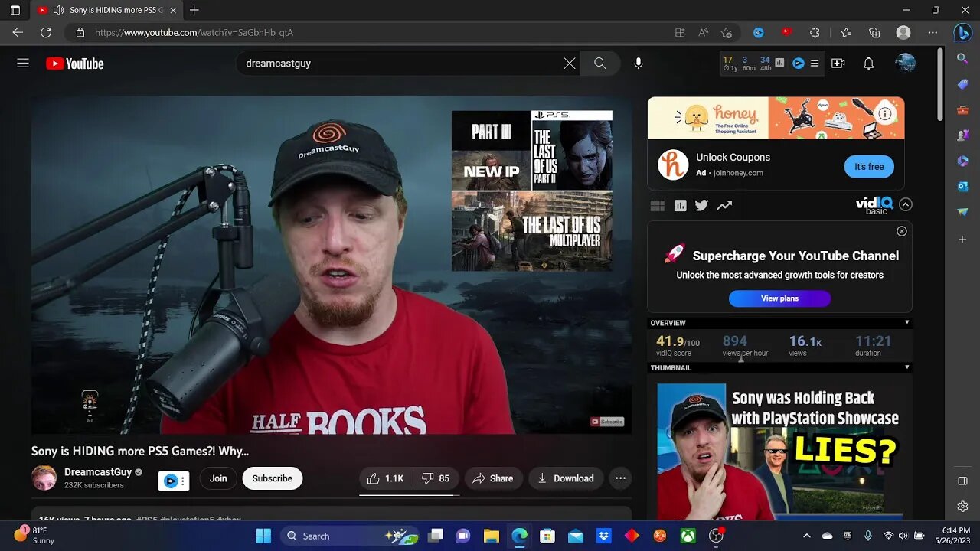
Task: Open Edge extensions puzzle icon
Action: pos(815,33)
